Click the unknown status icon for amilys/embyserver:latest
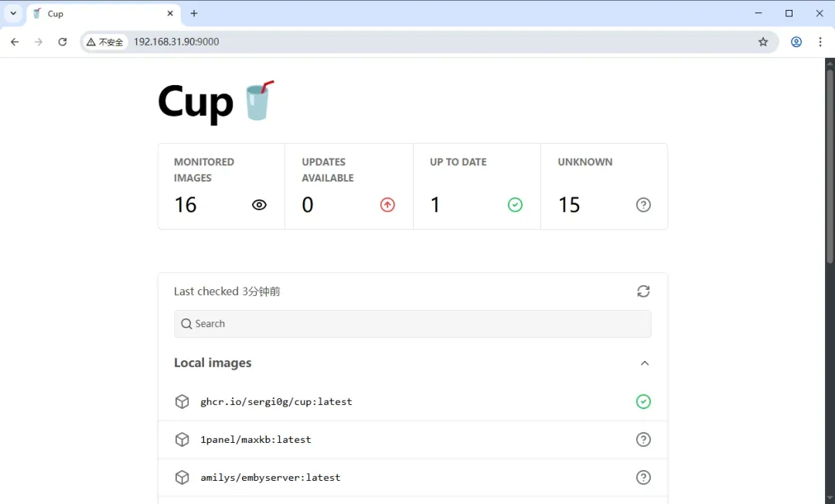Screen dimensions: 835x504 click(x=643, y=478)
